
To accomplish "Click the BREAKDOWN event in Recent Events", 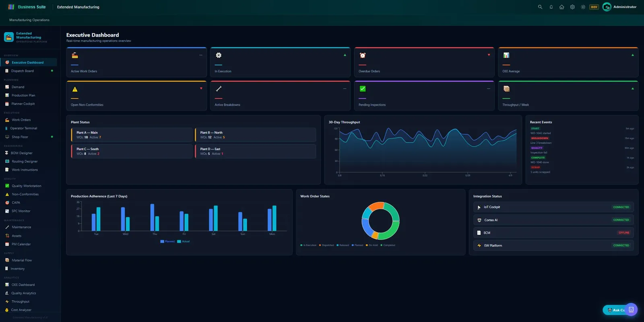I will coord(540,138).
